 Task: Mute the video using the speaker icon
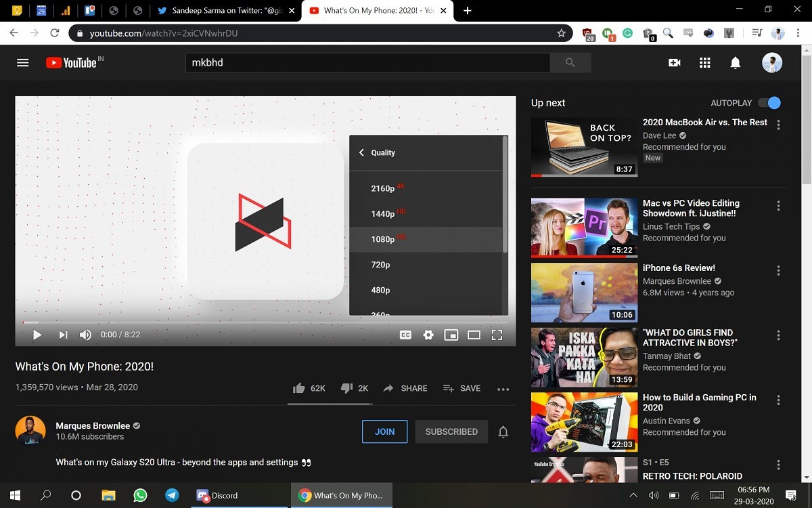pyautogui.click(x=86, y=335)
